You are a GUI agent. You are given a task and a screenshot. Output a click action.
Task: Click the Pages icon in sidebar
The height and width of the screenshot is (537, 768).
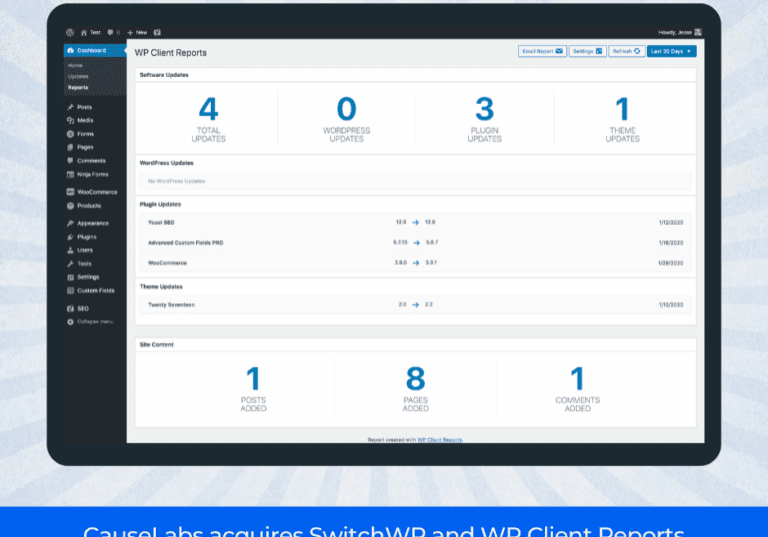click(x=71, y=147)
